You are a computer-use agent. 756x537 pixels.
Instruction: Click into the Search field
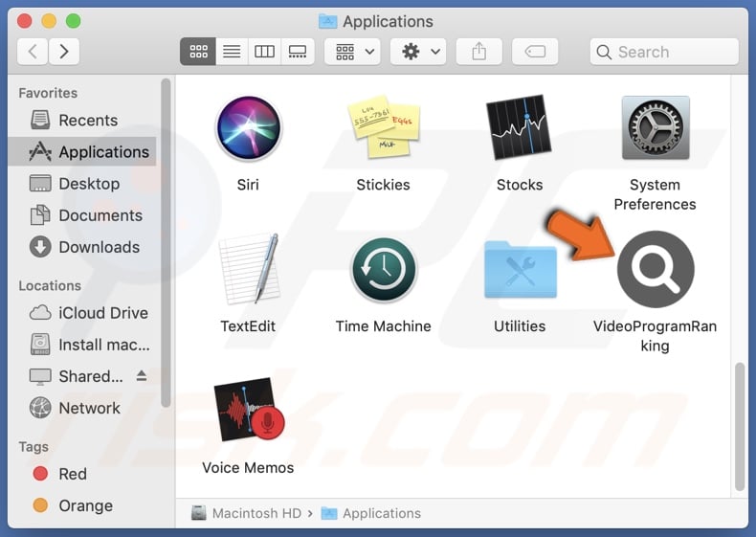pos(664,52)
